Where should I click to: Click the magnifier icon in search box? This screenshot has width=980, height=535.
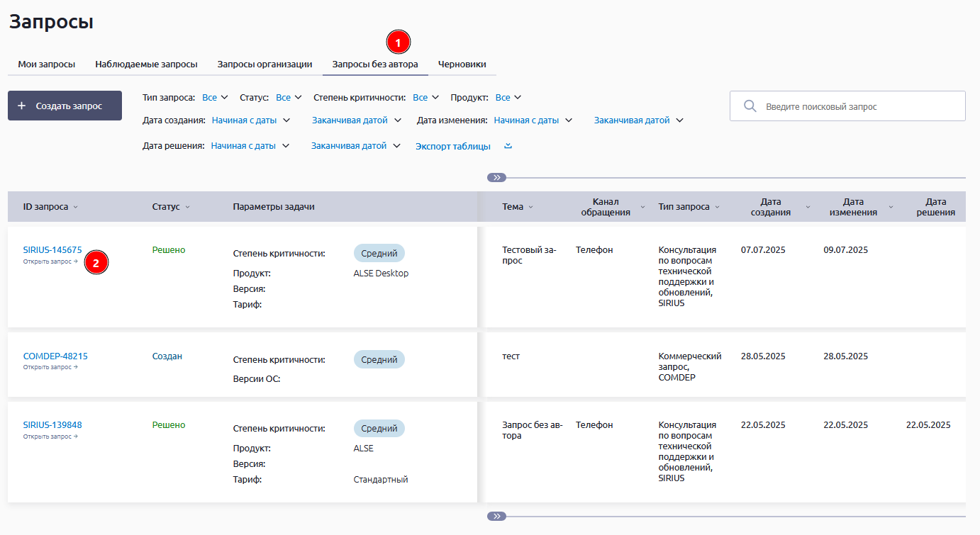tap(750, 106)
